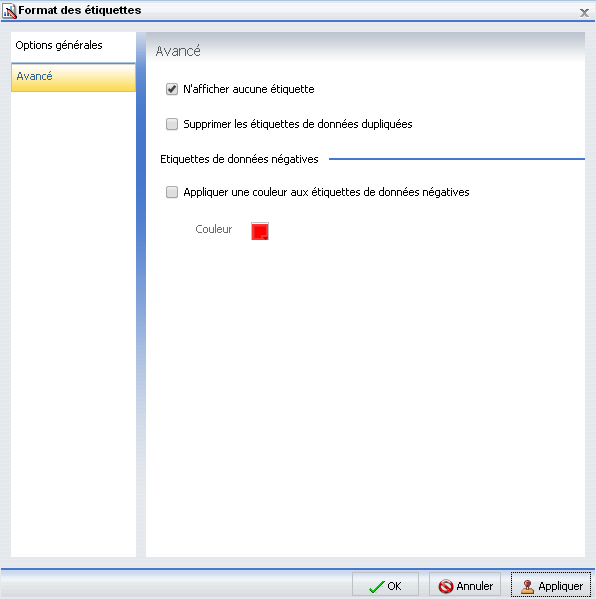Click the green checkmark icon on OK
596x599 pixels.
377,586
